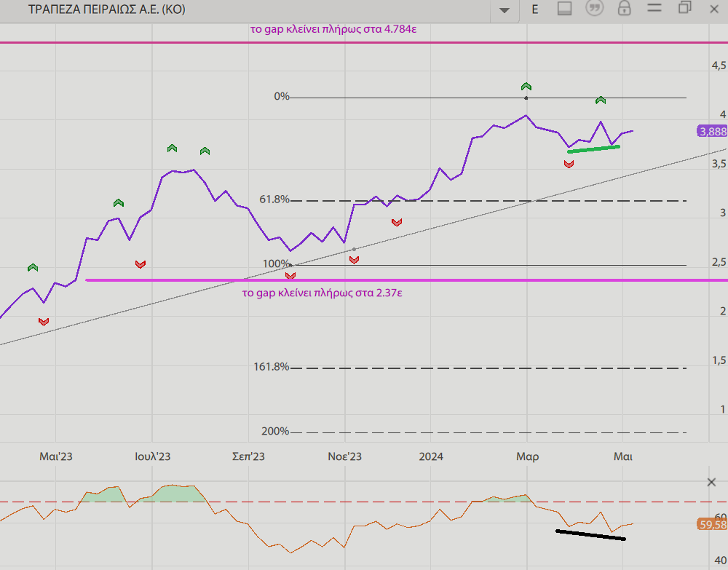Click the 1,5 price axis label
Image resolution: width=728 pixels, height=570 pixels.
coord(719,360)
